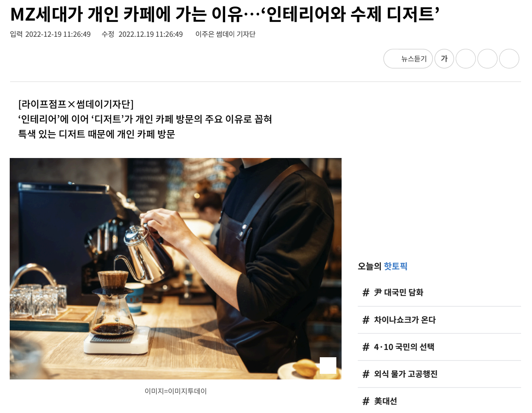This screenshot has width=532, height=413.
Task: Open the 가 font size control
Action: coord(444,59)
